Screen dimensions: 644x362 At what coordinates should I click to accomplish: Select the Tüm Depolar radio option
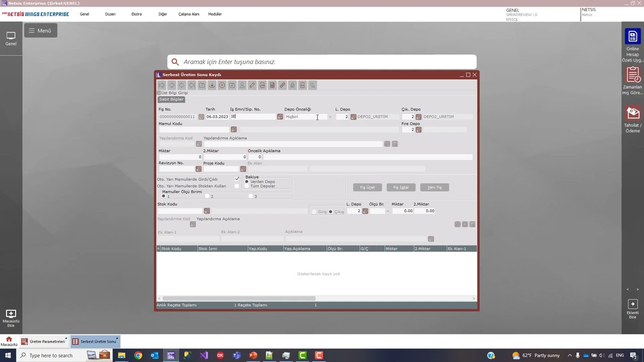(247, 186)
